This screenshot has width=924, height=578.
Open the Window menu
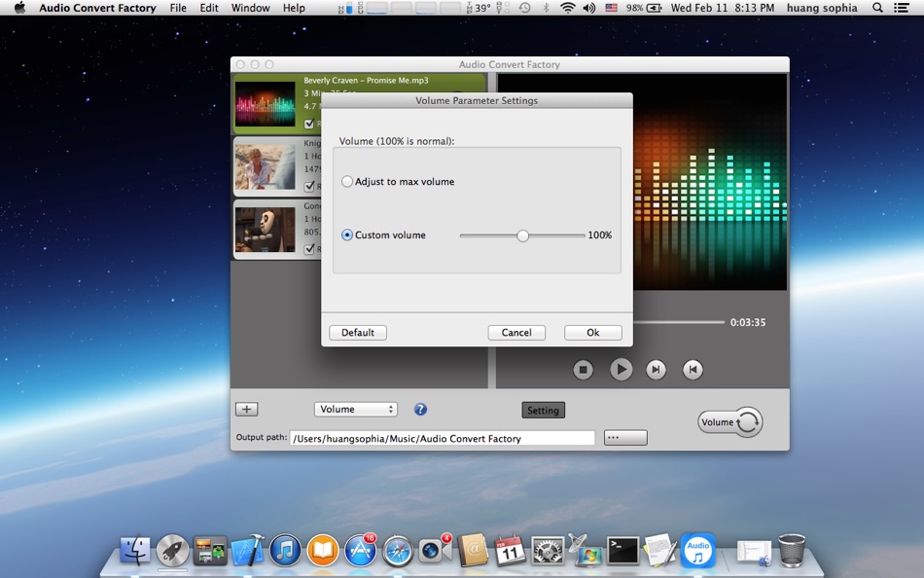(250, 8)
